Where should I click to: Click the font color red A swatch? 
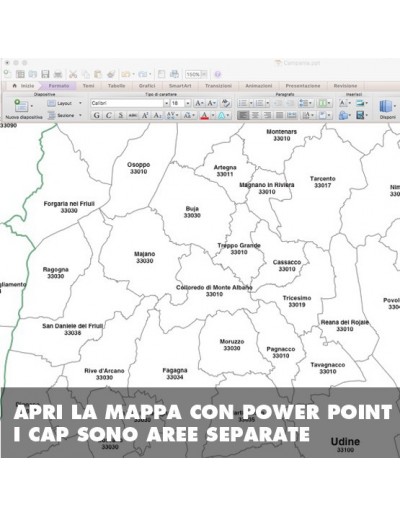204,115
